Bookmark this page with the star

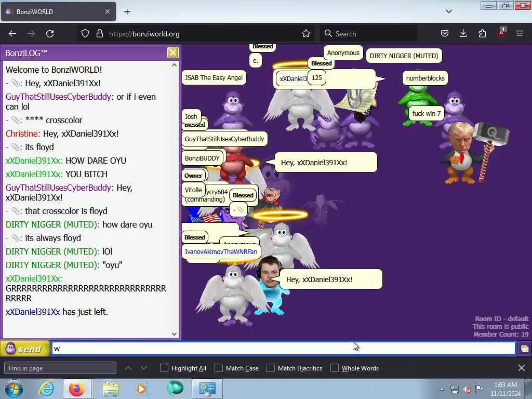pyautogui.click(x=305, y=34)
